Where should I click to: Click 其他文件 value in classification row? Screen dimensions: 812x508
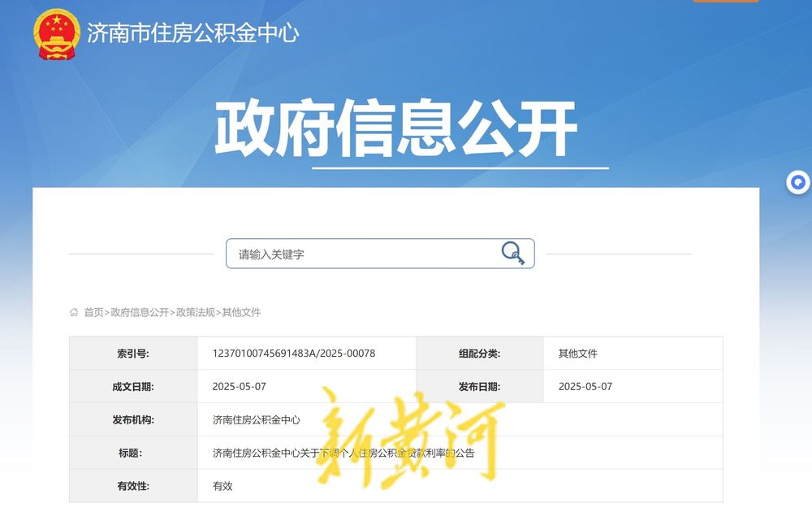tap(577, 354)
